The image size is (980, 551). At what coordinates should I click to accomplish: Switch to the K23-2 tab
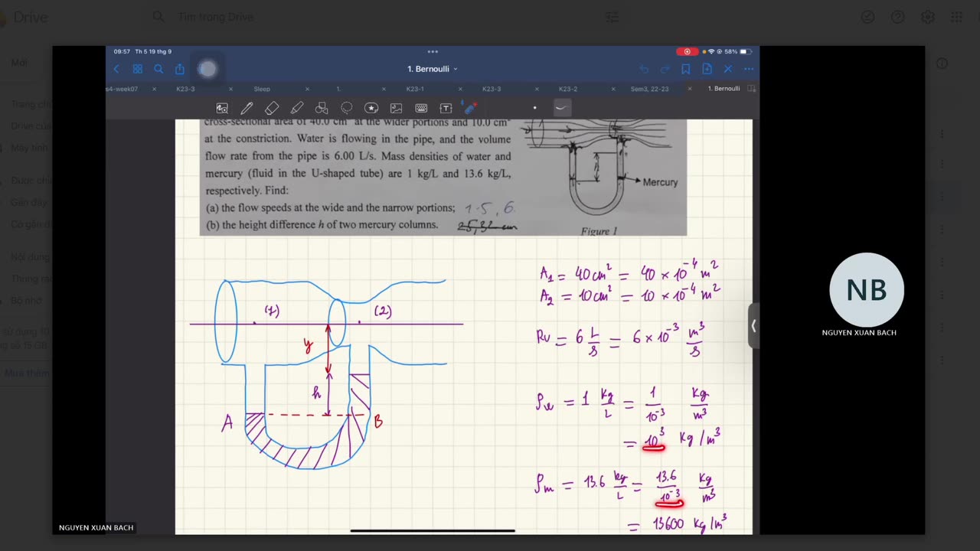click(x=568, y=89)
